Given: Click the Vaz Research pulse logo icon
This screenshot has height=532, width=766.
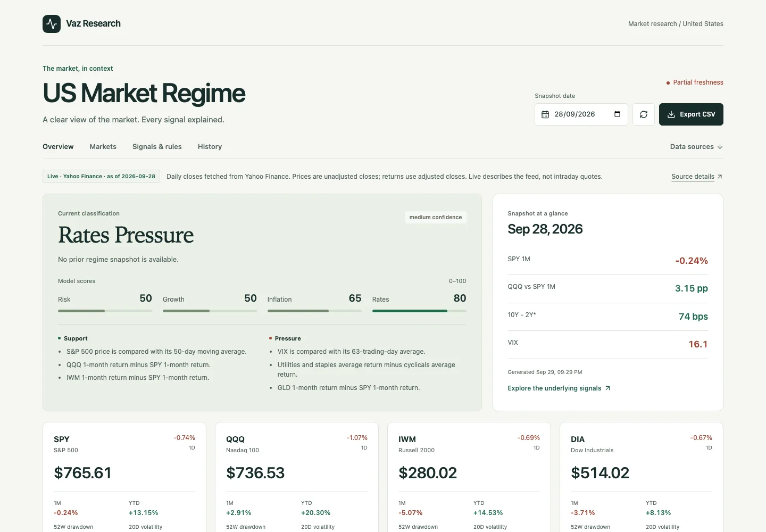Looking at the screenshot, I should coord(52,24).
